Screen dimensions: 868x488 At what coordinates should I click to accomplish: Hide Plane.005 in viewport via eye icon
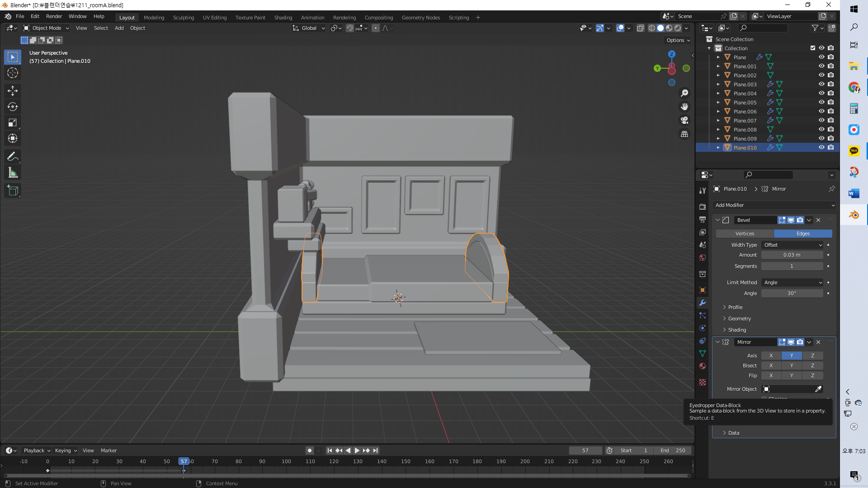coord(821,102)
